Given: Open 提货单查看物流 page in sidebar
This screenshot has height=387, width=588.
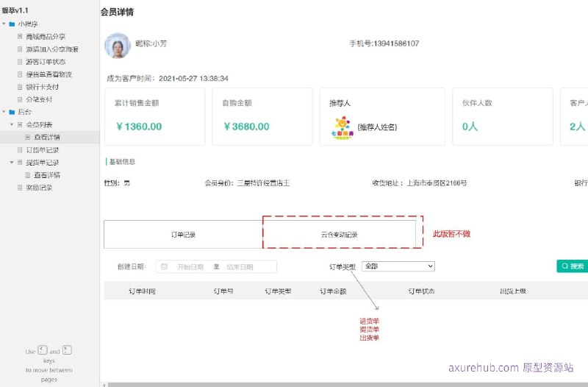Looking at the screenshot, I should (49, 74).
